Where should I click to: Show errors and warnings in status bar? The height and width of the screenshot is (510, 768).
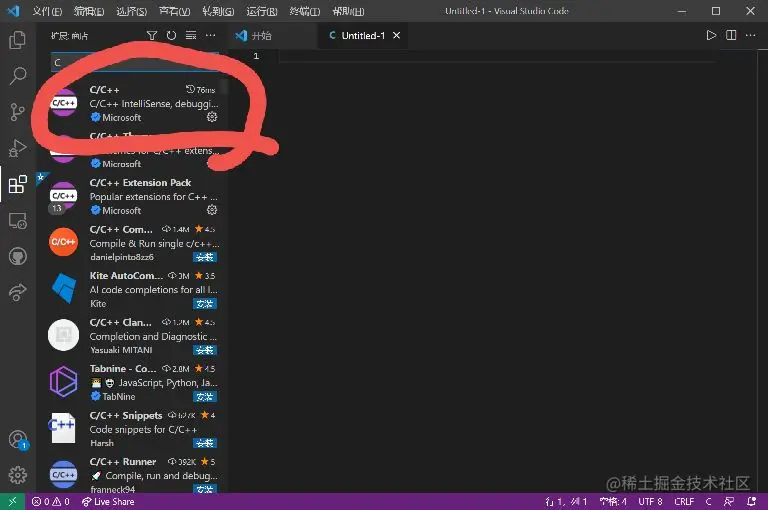coord(50,502)
